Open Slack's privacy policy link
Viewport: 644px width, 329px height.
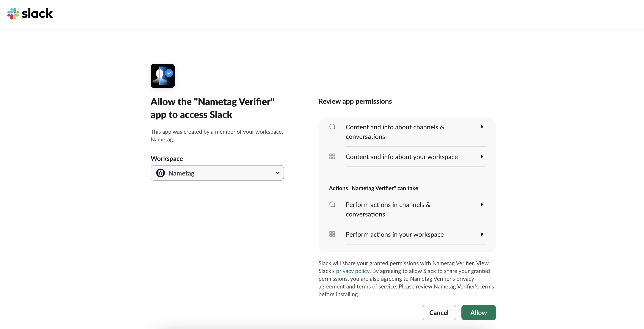tap(352, 271)
